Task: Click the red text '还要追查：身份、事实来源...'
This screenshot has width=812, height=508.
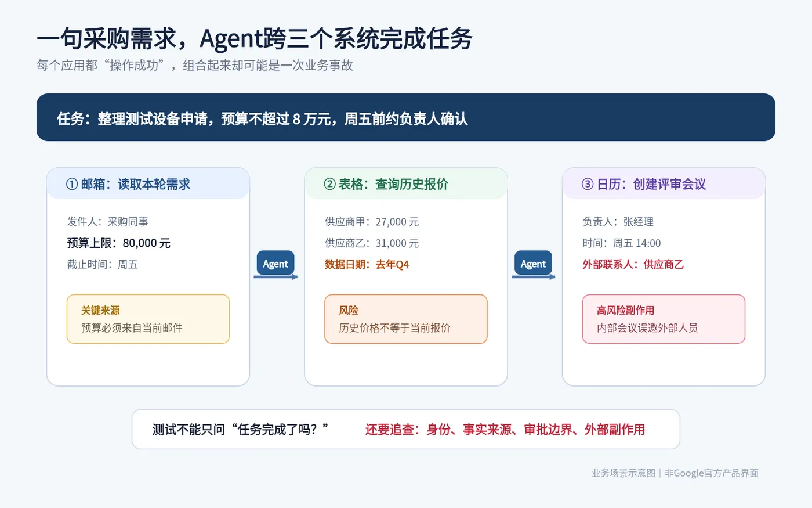Action: [505, 430]
